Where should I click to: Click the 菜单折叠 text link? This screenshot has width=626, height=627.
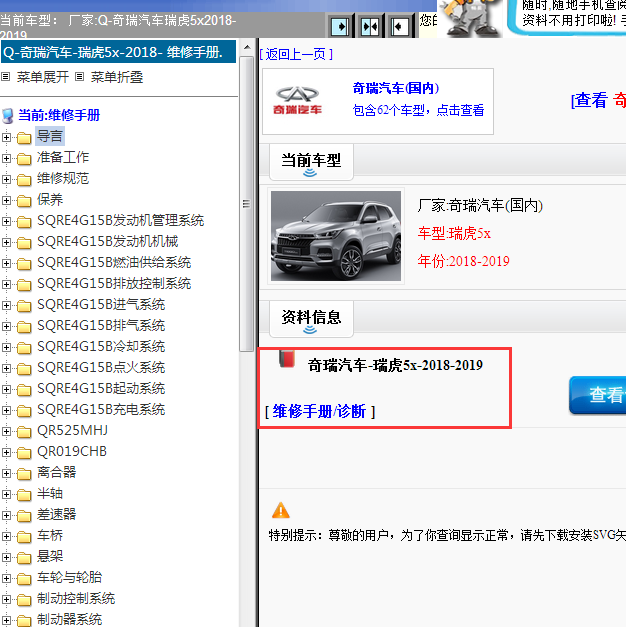coord(117,77)
